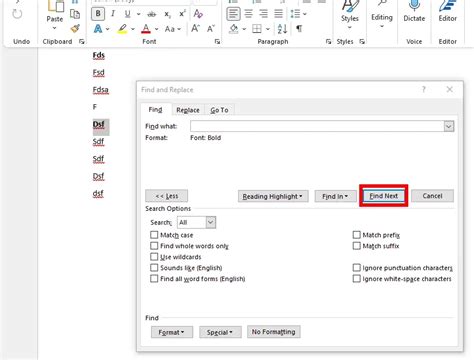474x360 pixels.
Task: Show paragraph marks with pilcrow
Action: [x=299, y=29]
